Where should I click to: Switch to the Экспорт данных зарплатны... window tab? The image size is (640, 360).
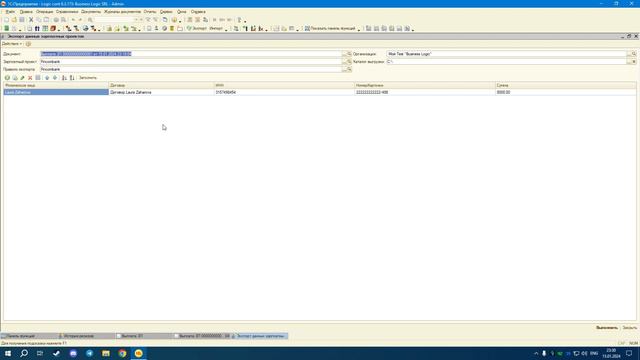[259, 336]
